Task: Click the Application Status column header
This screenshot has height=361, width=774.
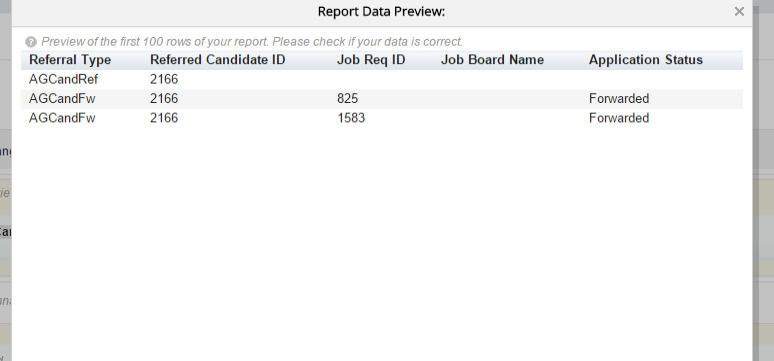Action: [646, 60]
